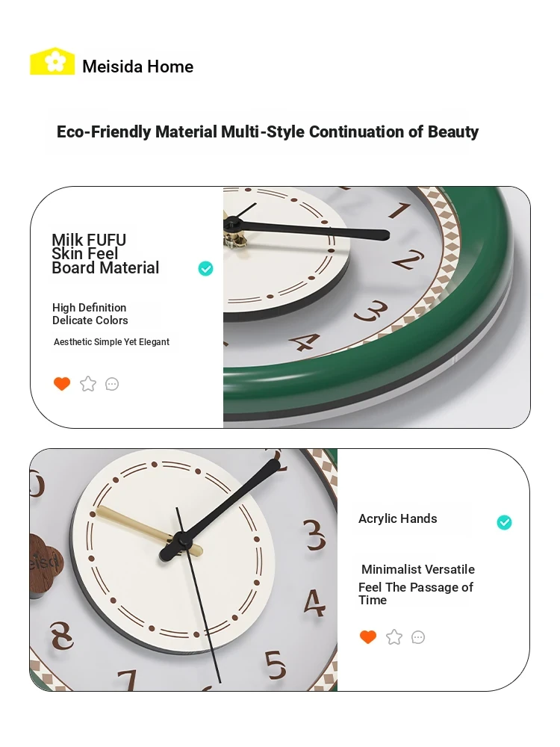Click the High Definition Delicate Colors text

pos(90,314)
